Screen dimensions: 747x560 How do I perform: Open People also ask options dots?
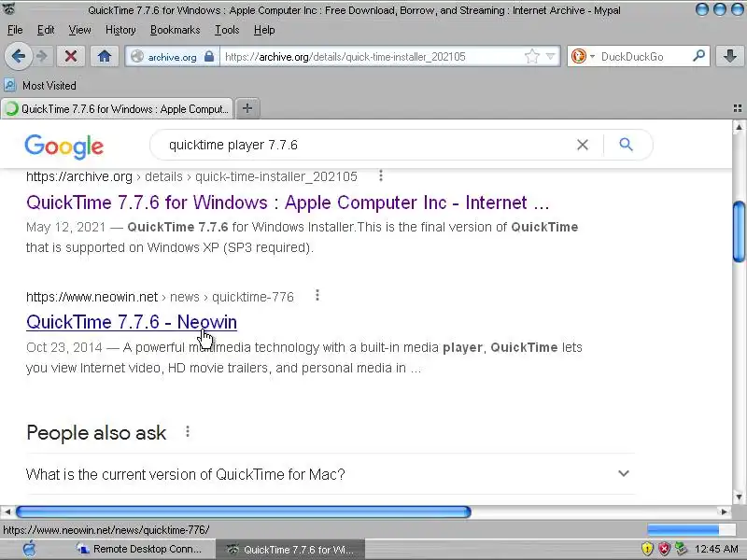point(188,431)
